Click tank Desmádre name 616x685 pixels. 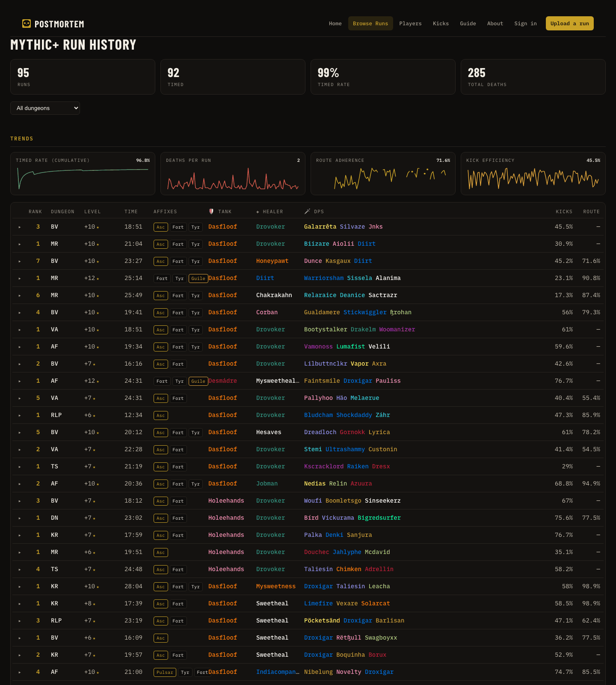tap(222, 381)
